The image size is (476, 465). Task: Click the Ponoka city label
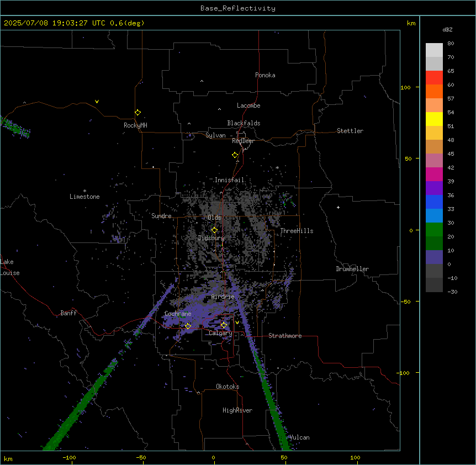265,75
